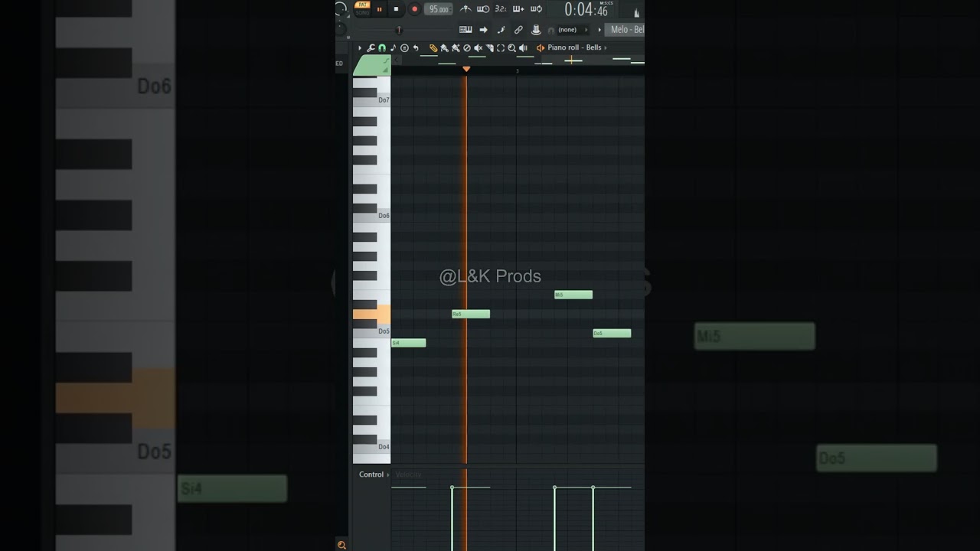
Task: Select the Mi5 note block
Action: coord(573,295)
